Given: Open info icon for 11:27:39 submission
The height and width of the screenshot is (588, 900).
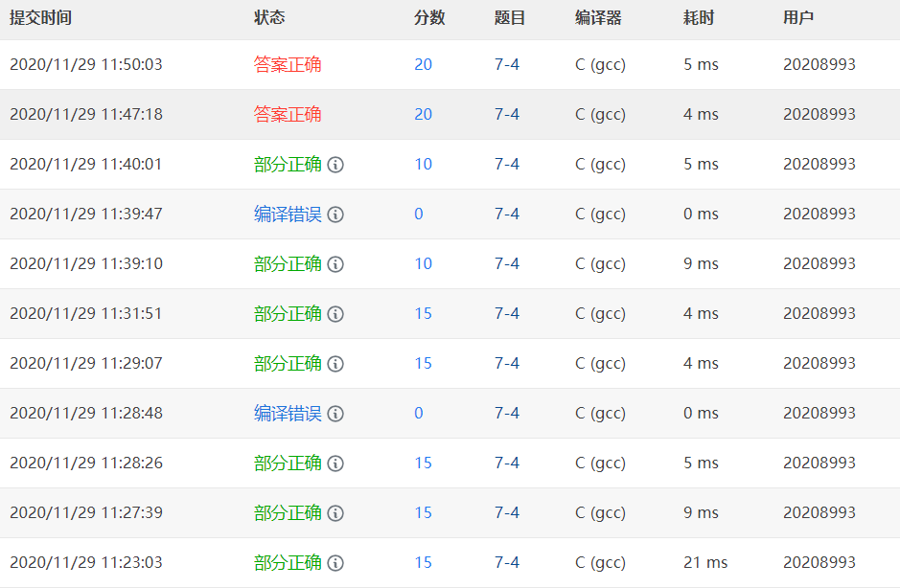Looking at the screenshot, I should tap(335, 513).
